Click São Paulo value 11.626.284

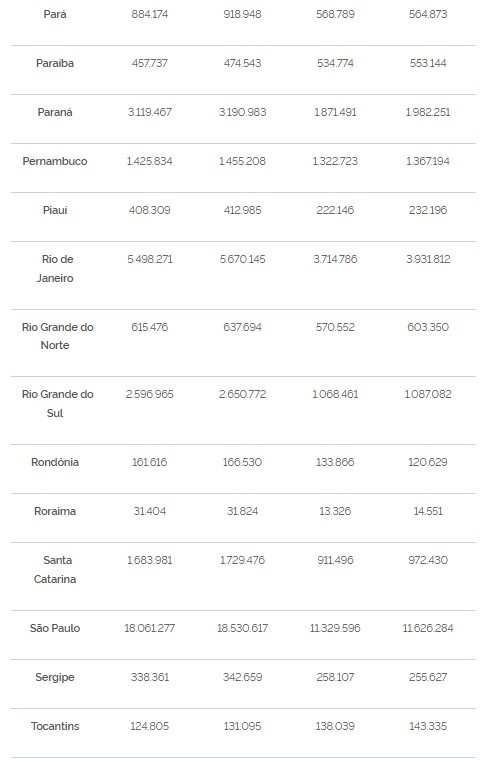click(428, 629)
